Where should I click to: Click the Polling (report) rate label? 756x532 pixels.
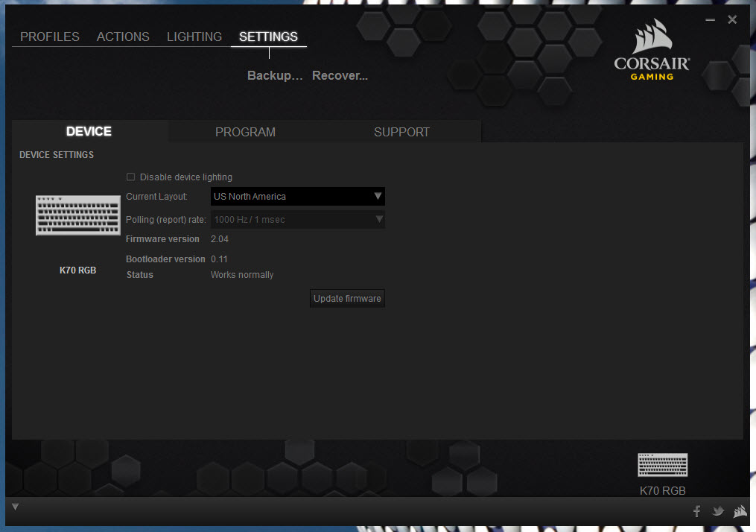(x=166, y=220)
